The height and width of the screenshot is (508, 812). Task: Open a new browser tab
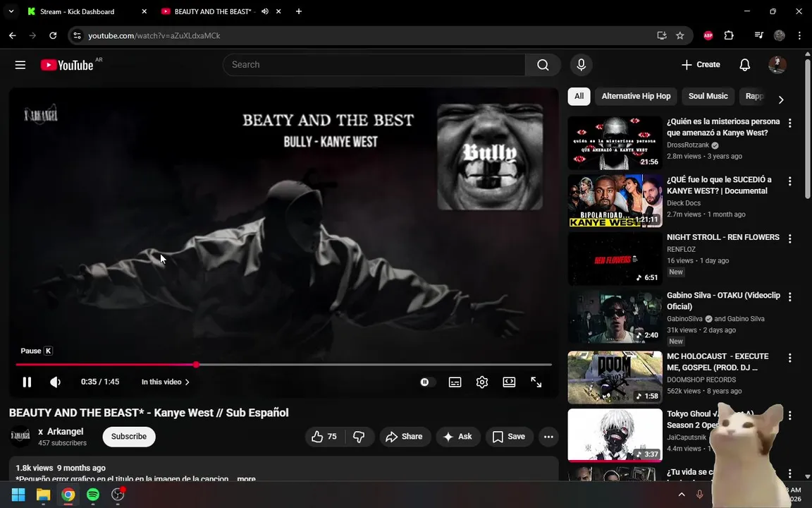(299, 11)
